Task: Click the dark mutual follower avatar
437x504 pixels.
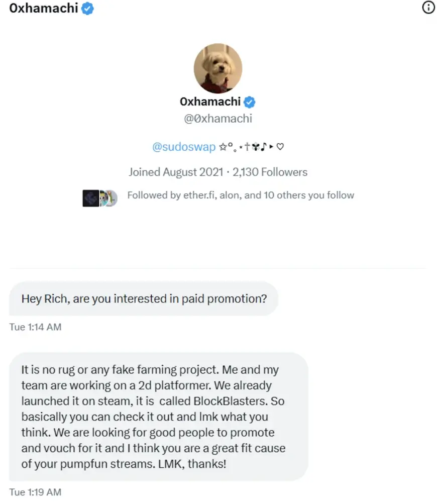Action: click(90, 198)
